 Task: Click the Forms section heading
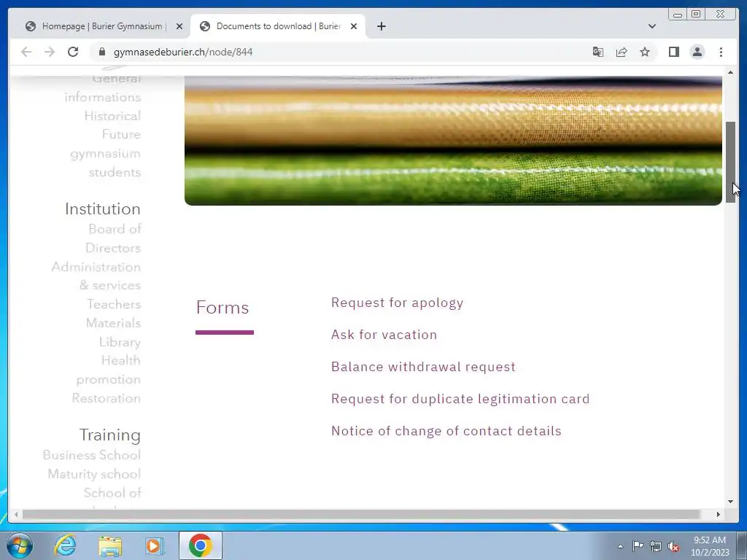(x=222, y=308)
